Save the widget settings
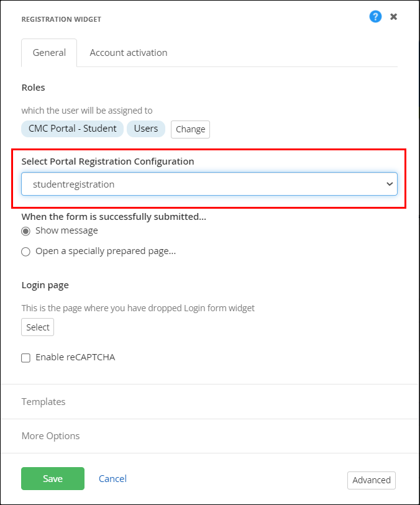Viewport: 420px width, 505px height. click(53, 479)
